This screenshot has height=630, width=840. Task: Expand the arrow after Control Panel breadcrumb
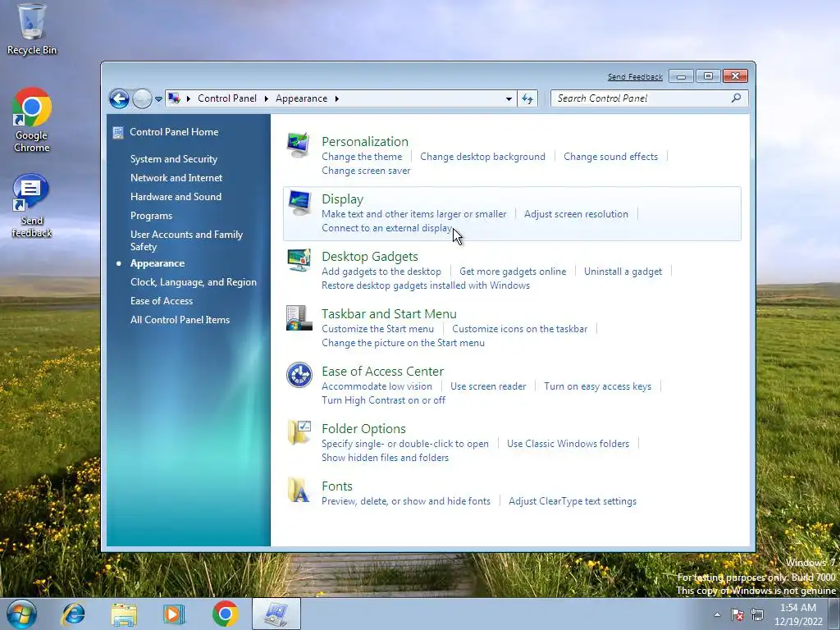point(267,98)
